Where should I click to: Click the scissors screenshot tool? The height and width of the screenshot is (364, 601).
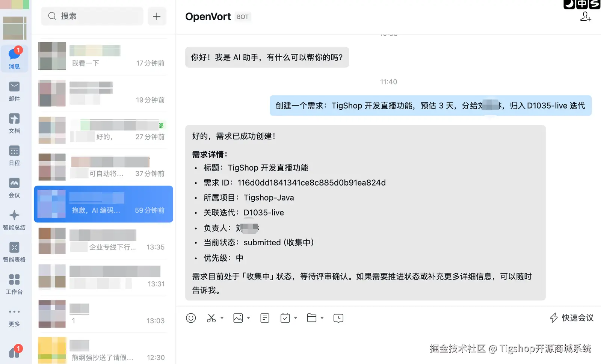[211, 318]
